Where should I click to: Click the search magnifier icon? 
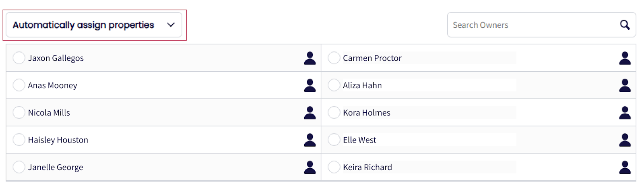point(624,25)
